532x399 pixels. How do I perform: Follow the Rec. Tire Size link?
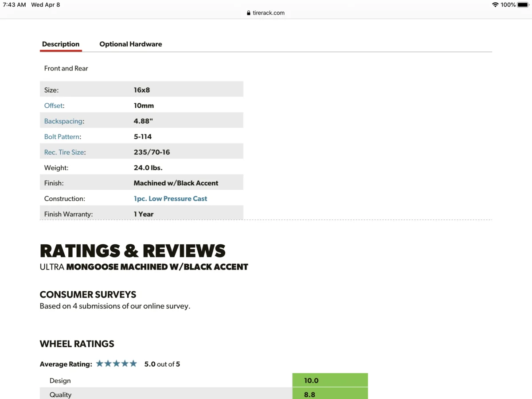[64, 152]
